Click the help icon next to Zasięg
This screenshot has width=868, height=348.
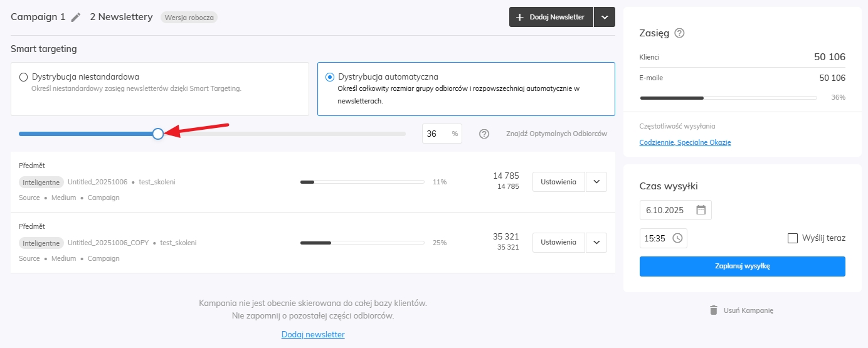pos(679,33)
